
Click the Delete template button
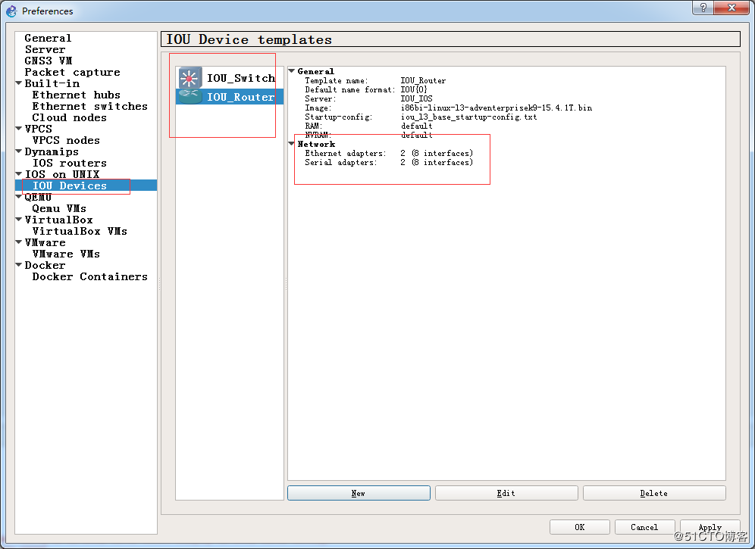(x=654, y=493)
